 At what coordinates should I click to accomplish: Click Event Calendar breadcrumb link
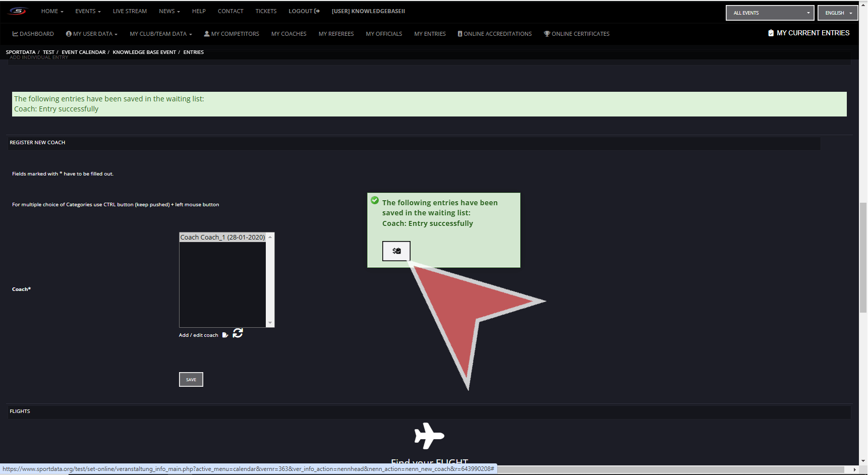[x=84, y=52]
